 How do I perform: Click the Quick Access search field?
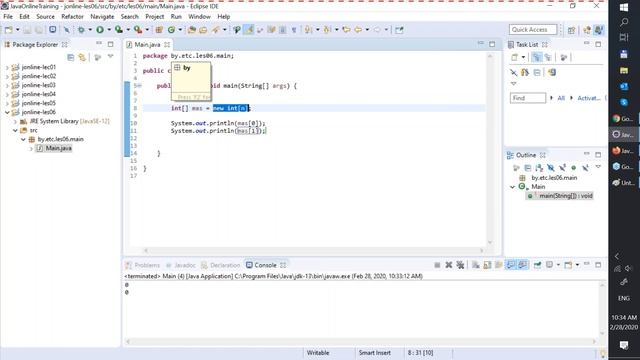533,30
